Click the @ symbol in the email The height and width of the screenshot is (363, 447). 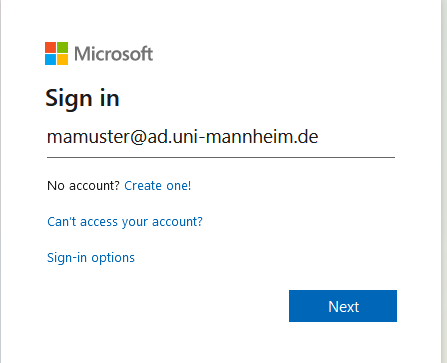(138, 137)
